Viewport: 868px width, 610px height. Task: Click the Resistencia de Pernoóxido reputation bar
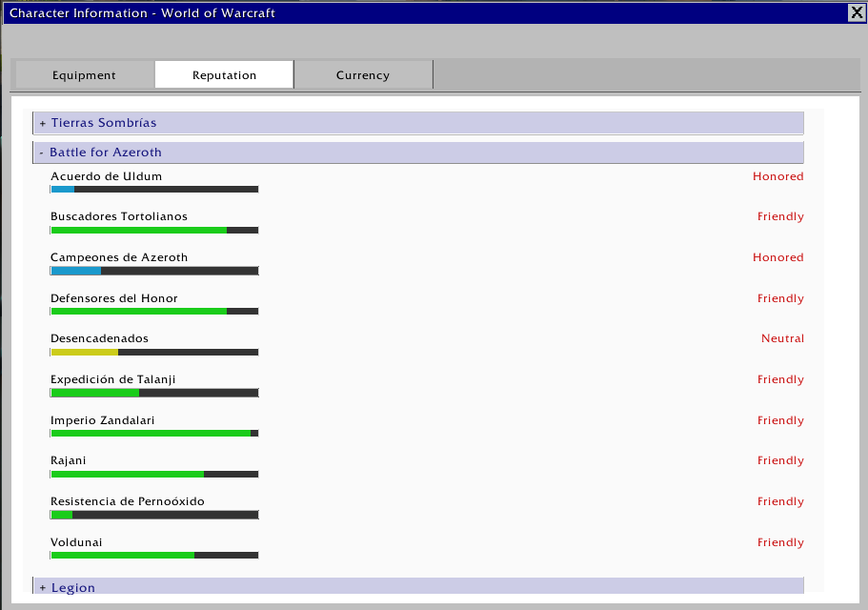point(154,515)
